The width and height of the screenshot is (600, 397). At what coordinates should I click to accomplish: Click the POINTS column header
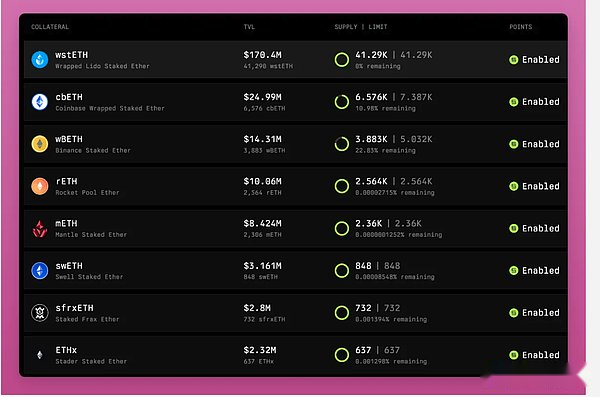(520, 27)
